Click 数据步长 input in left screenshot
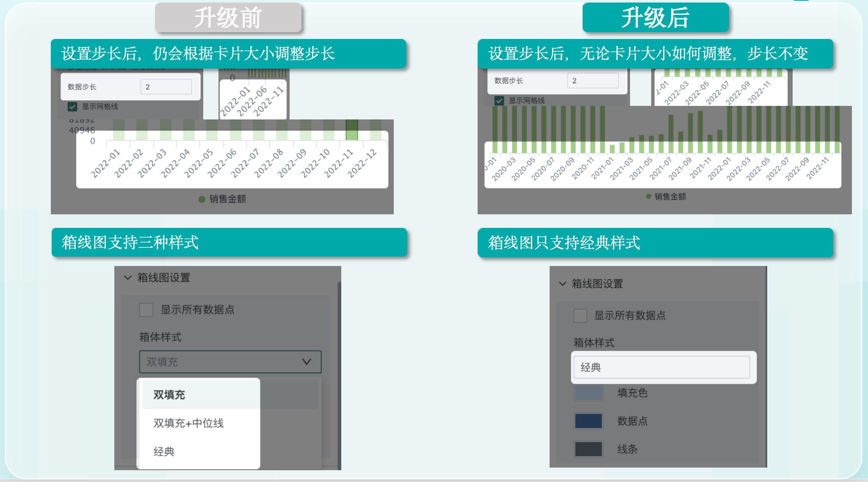The width and height of the screenshot is (868, 482). [166, 87]
